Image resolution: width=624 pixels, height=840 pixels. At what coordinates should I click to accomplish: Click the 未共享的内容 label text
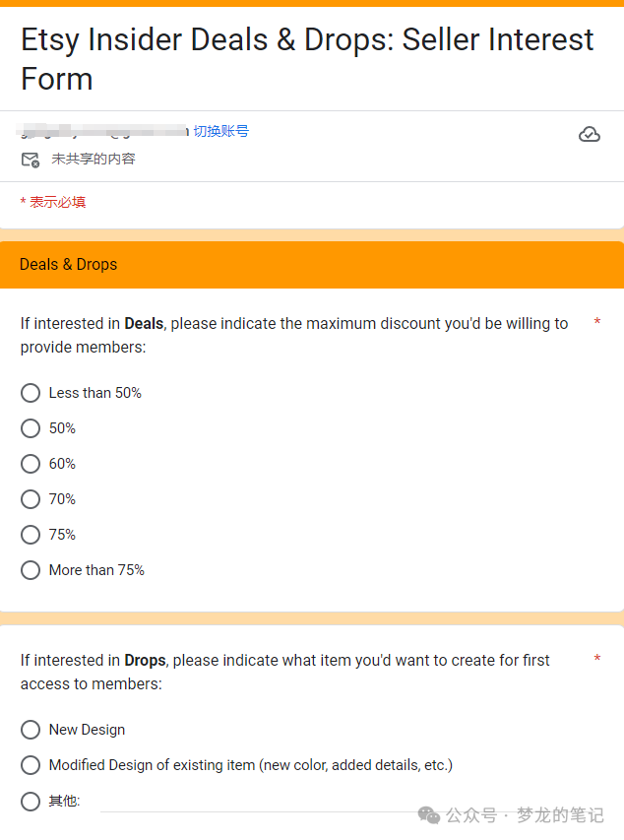coord(94,160)
